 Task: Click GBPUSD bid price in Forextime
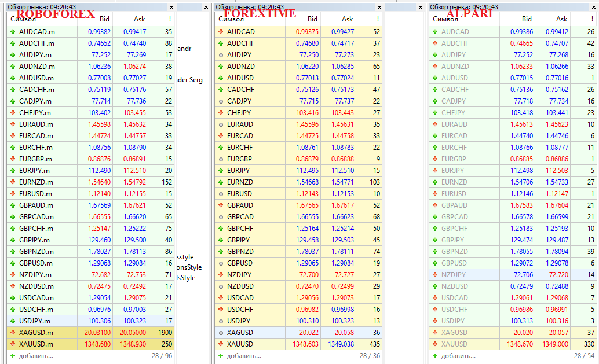[x=307, y=263]
